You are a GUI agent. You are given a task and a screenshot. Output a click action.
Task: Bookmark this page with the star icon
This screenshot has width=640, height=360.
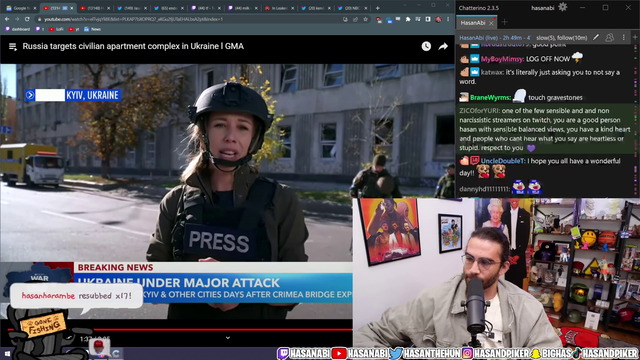[x=365, y=19]
